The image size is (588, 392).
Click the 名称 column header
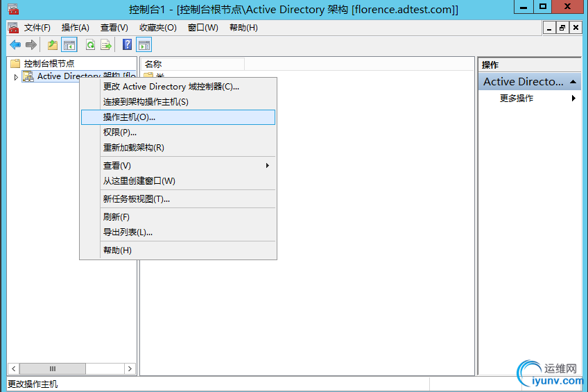coord(193,64)
